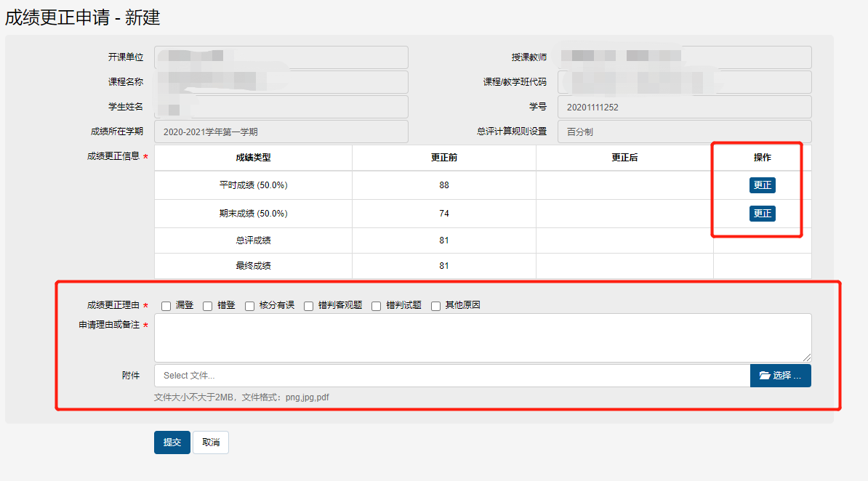Image resolution: width=868 pixels, height=481 pixels.
Task: Click the 学号 field showing 20201111252
Action: (x=684, y=107)
